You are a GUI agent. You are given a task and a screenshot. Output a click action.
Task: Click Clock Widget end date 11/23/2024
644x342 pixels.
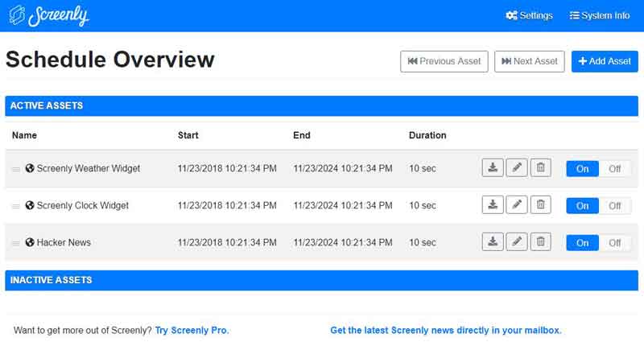[343, 205]
